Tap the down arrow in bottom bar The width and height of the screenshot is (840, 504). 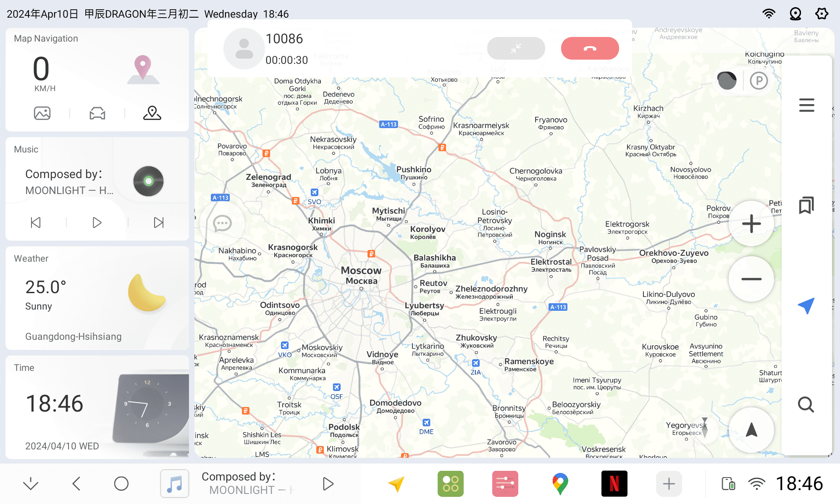pos(31,484)
